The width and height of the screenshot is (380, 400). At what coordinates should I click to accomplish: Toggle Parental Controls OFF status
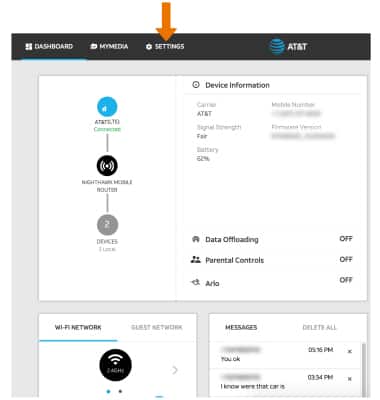(346, 259)
